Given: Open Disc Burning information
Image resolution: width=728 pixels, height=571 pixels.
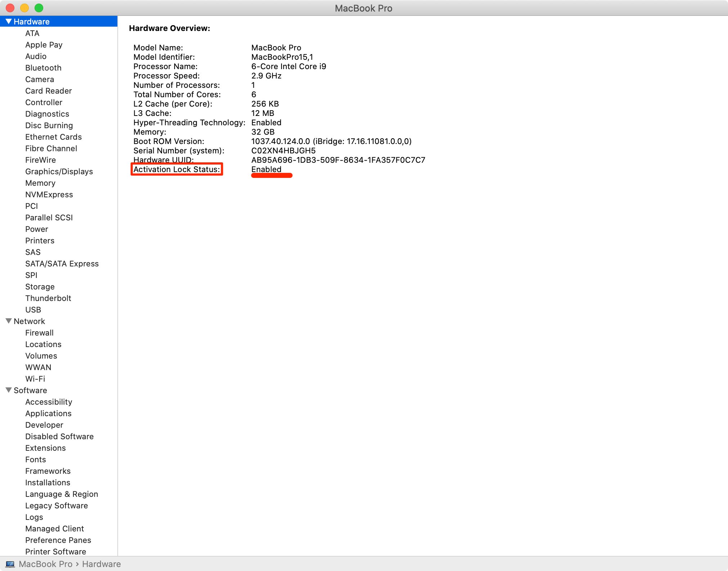Looking at the screenshot, I should click(49, 125).
